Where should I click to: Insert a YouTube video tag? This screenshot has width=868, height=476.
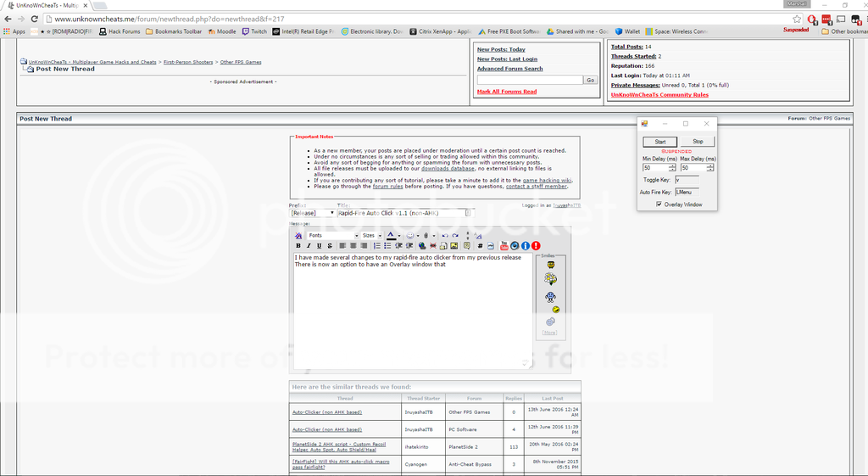(504, 246)
